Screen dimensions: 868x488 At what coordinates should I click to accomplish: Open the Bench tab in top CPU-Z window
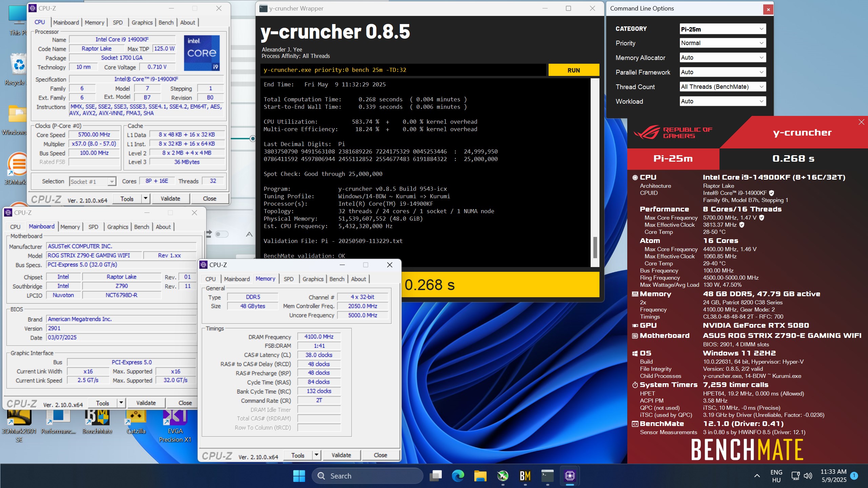coord(166,22)
